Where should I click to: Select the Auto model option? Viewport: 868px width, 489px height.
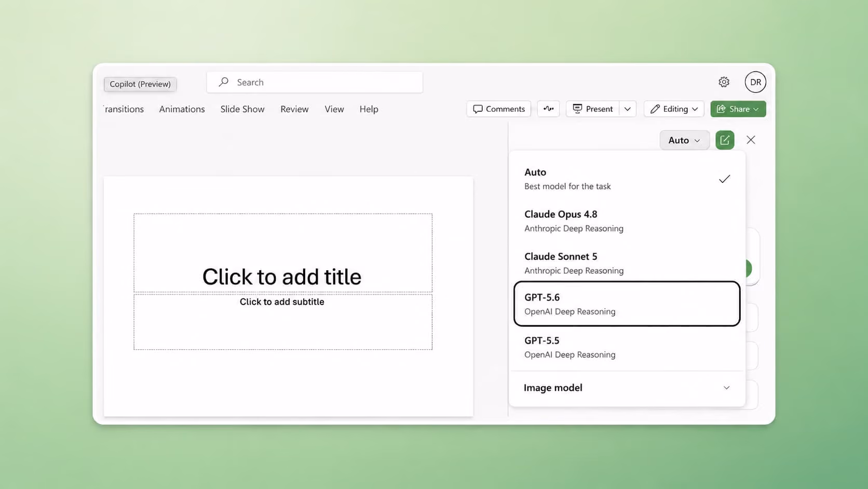coord(627,179)
